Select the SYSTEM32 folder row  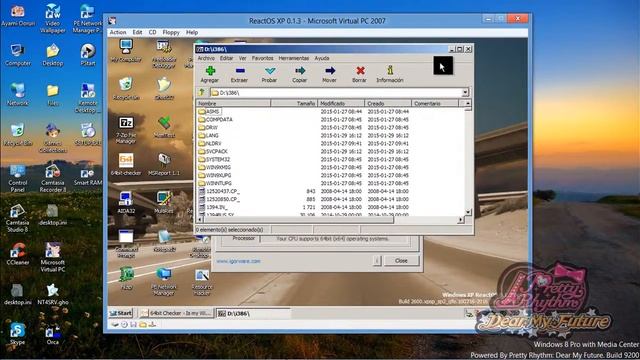[331, 159]
